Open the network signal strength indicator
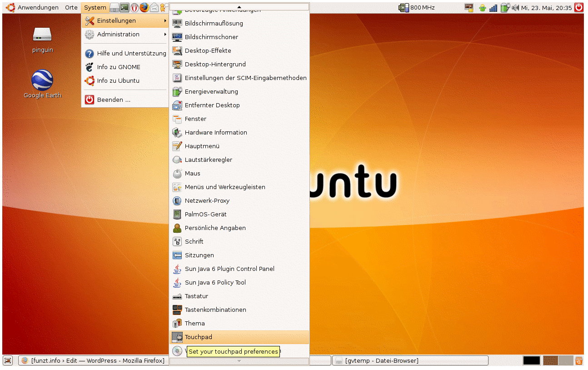The height and width of the screenshot is (370, 588). click(493, 7)
